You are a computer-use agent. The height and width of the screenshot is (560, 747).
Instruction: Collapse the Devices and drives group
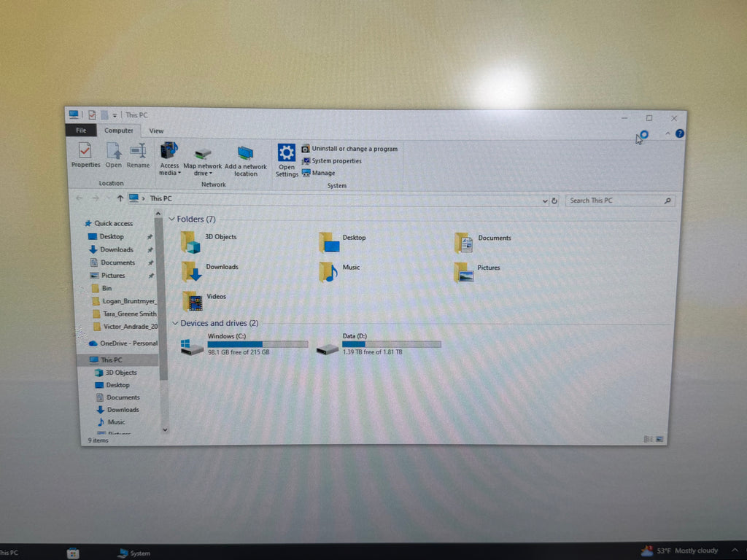(x=175, y=323)
